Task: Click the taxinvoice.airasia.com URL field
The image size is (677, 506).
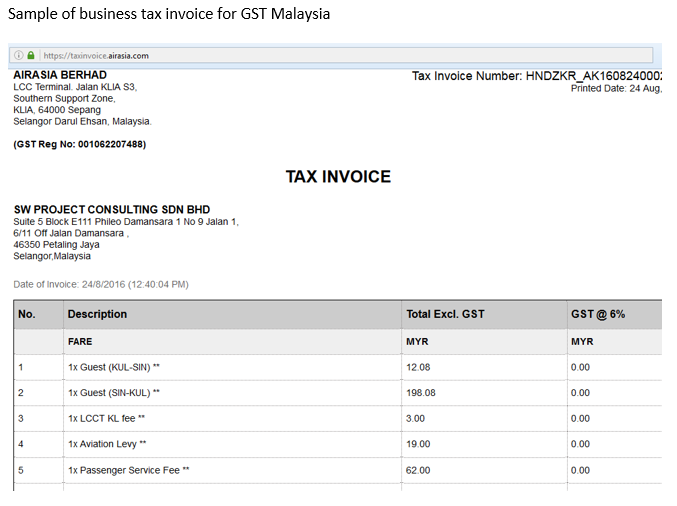Action: point(96,56)
